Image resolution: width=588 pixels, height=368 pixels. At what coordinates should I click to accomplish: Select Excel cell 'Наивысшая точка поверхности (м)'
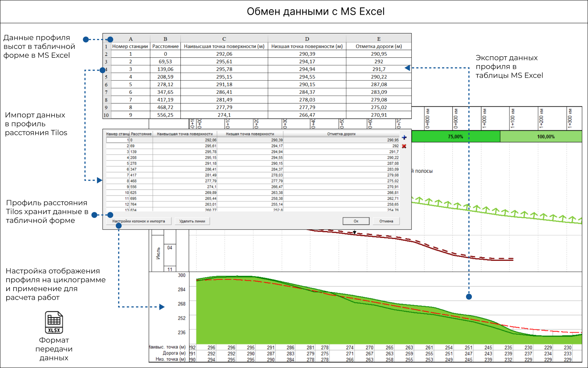pyautogui.click(x=224, y=46)
